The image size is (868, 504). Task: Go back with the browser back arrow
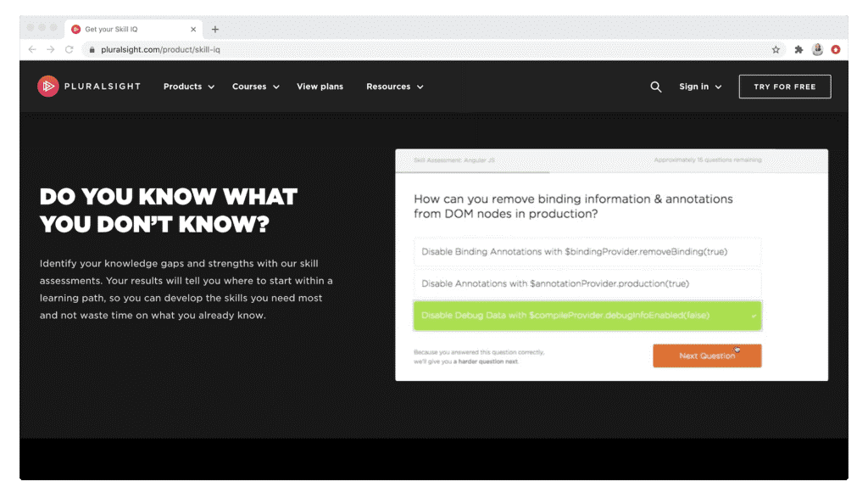click(32, 49)
